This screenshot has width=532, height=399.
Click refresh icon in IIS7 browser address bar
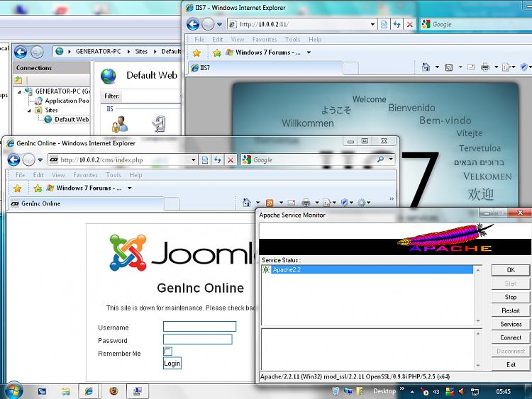click(x=397, y=24)
